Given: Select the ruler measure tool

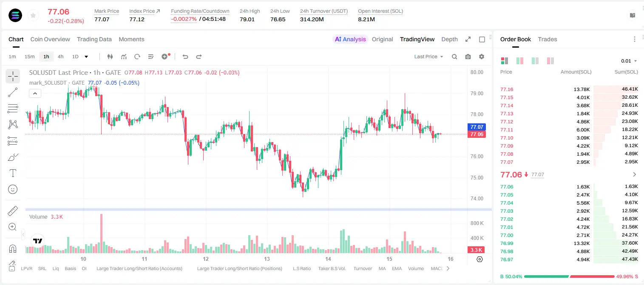Looking at the screenshot, I should 13,211.
